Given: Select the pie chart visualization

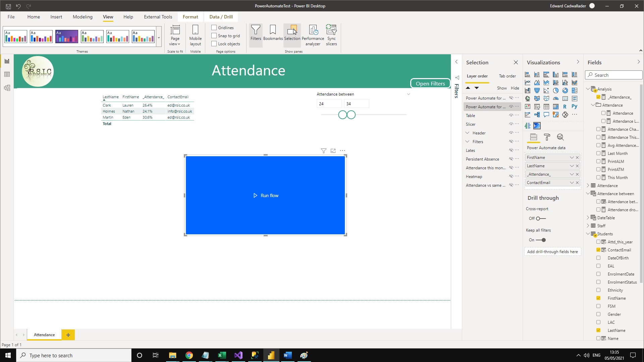Looking at the screenshot, I should click(556, 90).
